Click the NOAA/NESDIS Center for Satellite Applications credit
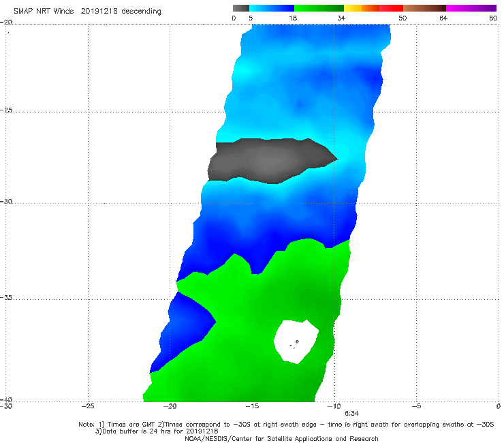This screenshot has width=504, height=443. tap(281, 439)
